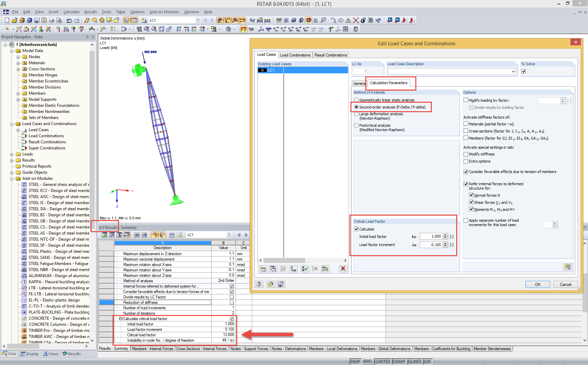Click the isometric view cube icon
The height and width of the screenshot is (365, 588).
point(162,29)
